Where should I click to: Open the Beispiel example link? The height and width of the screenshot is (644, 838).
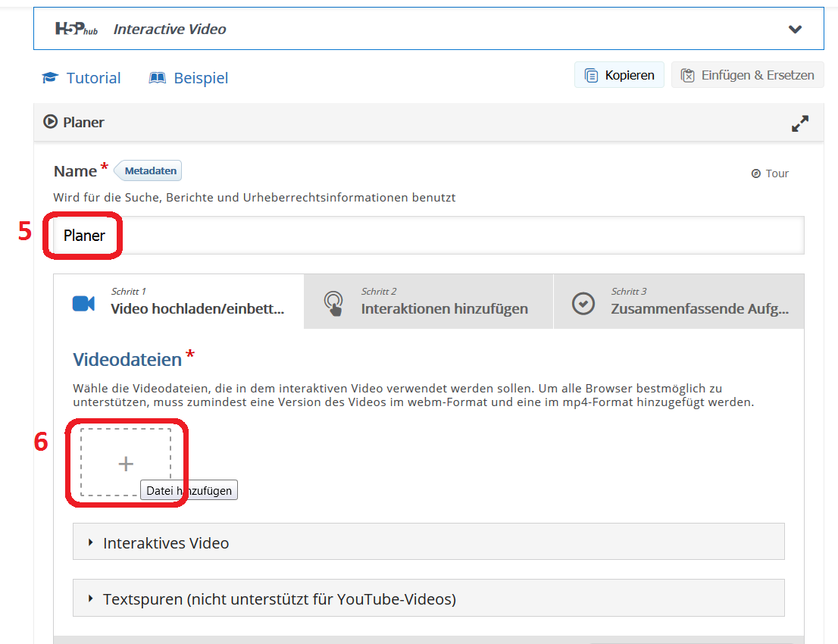click(x=200, y=78)
